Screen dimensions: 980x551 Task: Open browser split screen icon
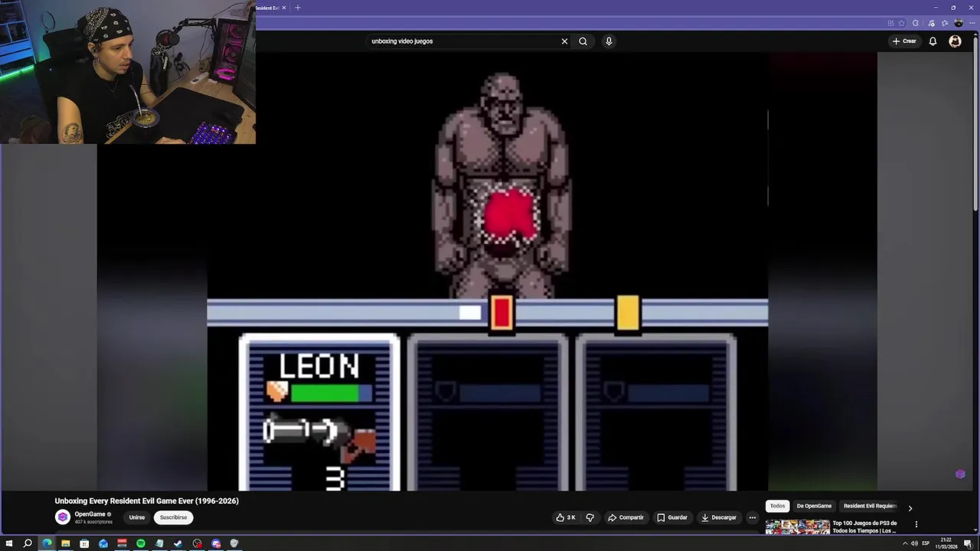(x=890, y=23)
